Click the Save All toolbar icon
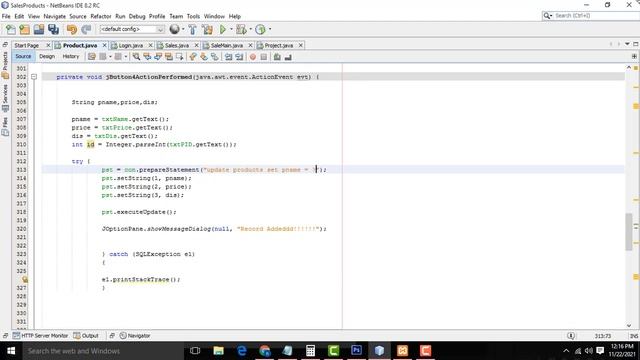Image resolution: width=640 pixels, height=360 pixels. pyautogui.click(x=53, y=29)
